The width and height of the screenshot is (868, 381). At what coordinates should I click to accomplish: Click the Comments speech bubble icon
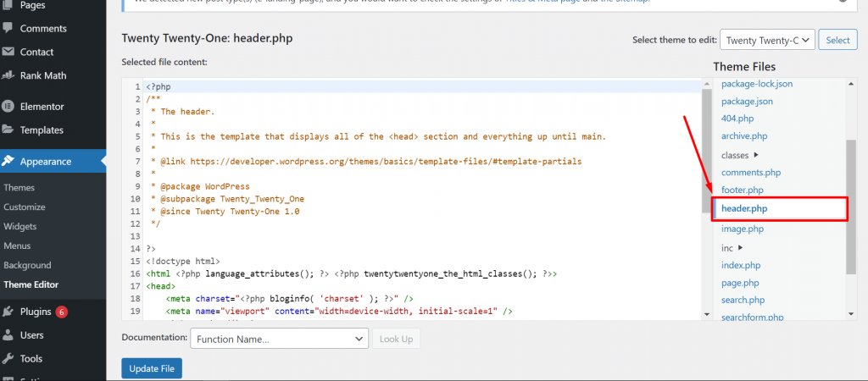[x=8, y=28]
